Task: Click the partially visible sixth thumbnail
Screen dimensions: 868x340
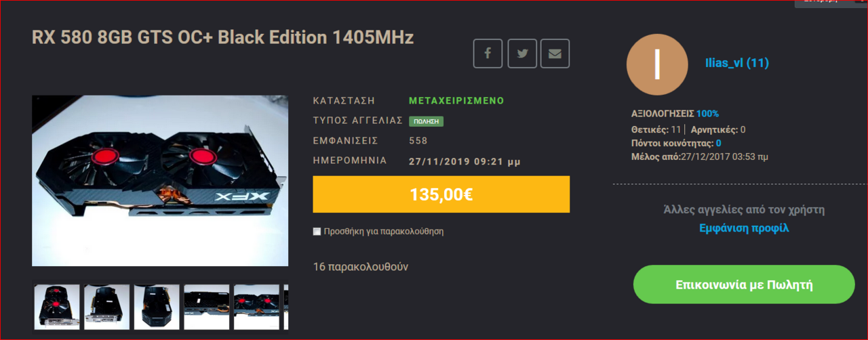Action: pyautogui.click(x=286, y=307)
